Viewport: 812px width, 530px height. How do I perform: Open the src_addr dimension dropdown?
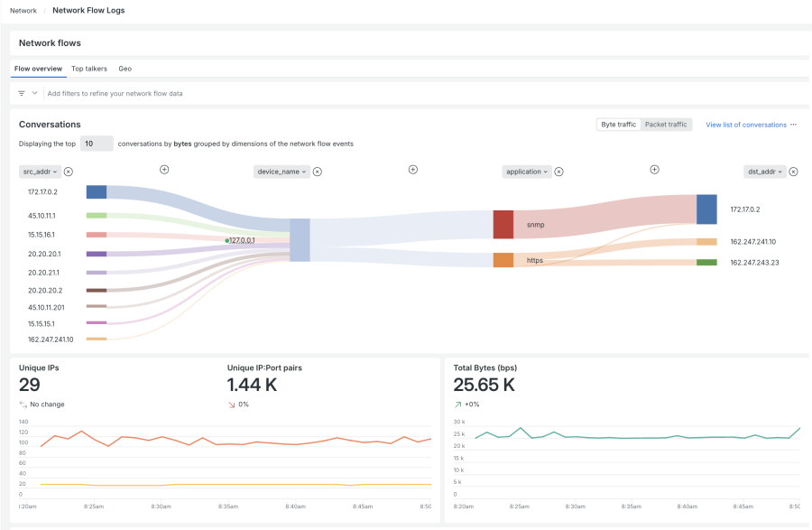[40, 172]
